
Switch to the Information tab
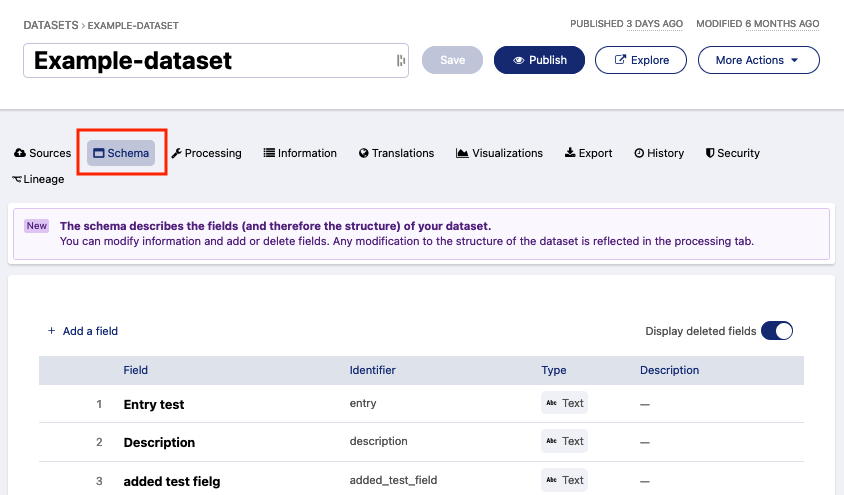coord(300,153)
